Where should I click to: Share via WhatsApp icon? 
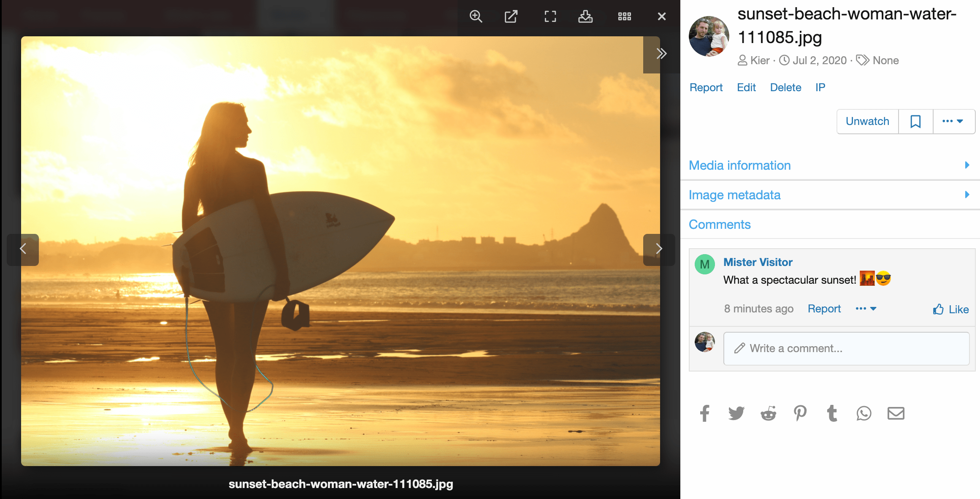864,413
